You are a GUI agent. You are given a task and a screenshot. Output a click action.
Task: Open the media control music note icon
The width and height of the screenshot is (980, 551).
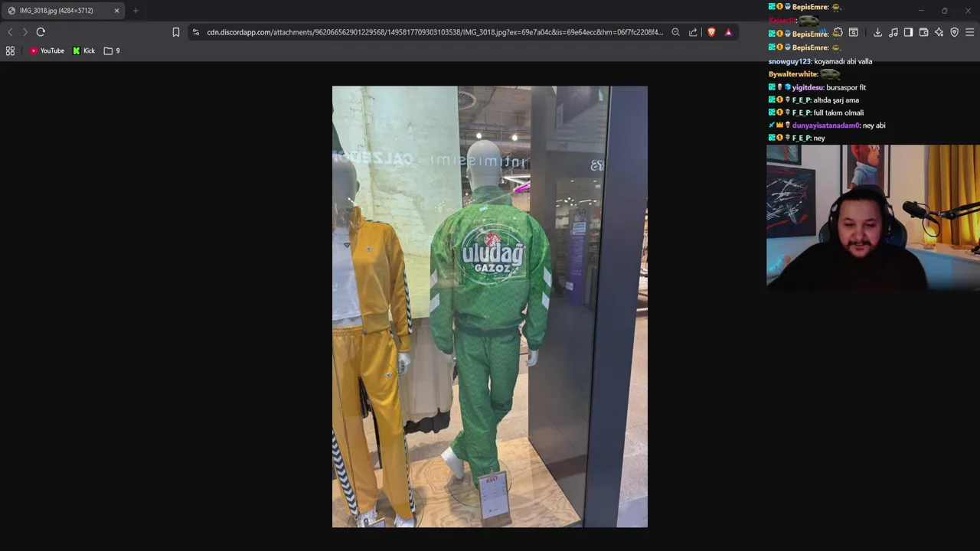click(x=893, y=32)
